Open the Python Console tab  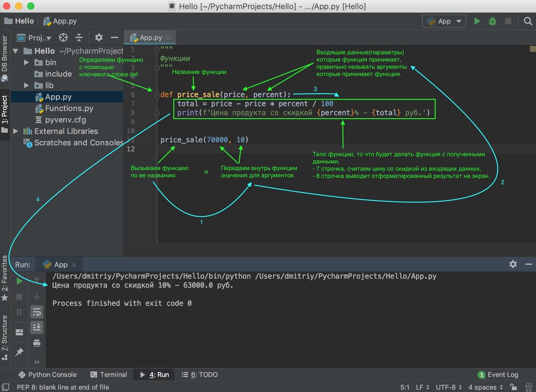[x=47, y=375]
